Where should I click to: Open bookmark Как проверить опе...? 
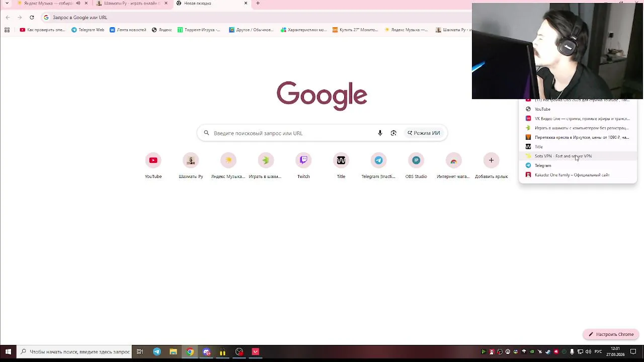pos(42,30)
